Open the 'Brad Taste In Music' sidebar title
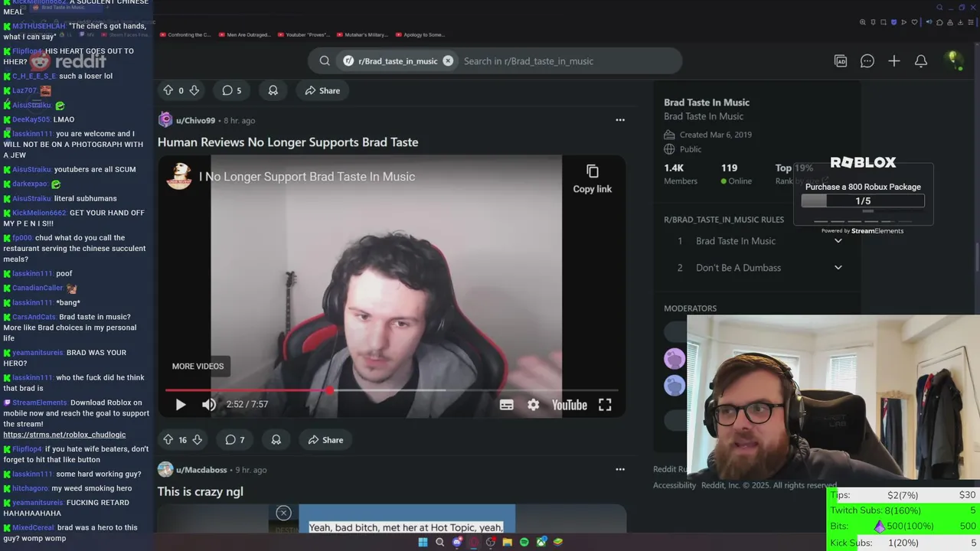 pos(707,103)
